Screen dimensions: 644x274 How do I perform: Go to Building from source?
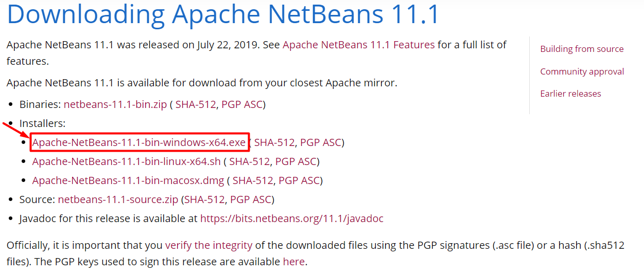click(x=582, y=49)
